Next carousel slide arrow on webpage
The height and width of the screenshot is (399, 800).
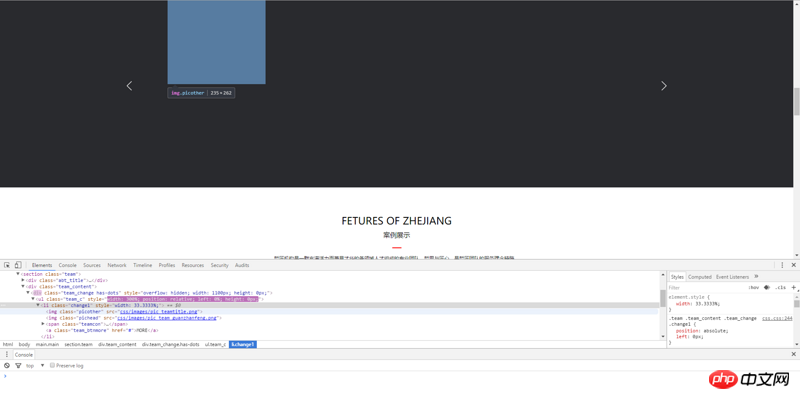[664, 86]
